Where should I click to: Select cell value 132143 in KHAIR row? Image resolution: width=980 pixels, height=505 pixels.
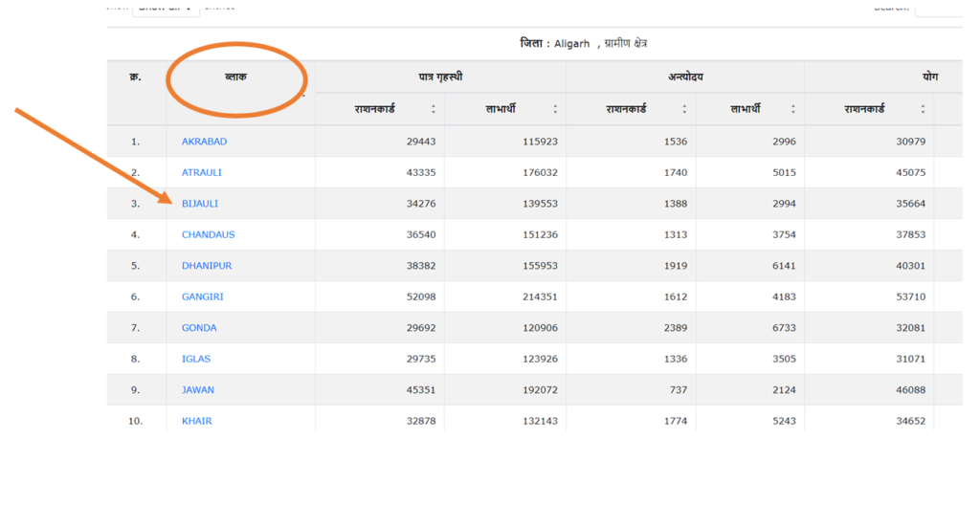[540, 421]
